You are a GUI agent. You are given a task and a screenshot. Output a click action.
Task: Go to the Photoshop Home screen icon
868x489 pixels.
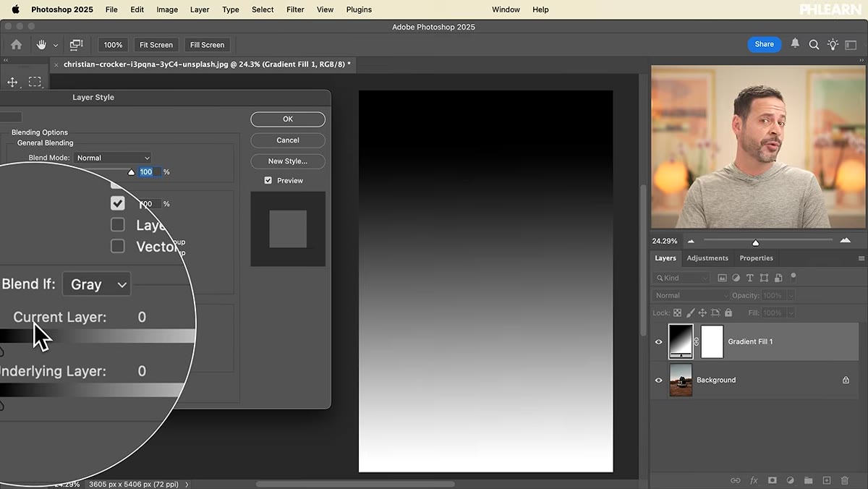pyautogui.click(x=16, y=45)
